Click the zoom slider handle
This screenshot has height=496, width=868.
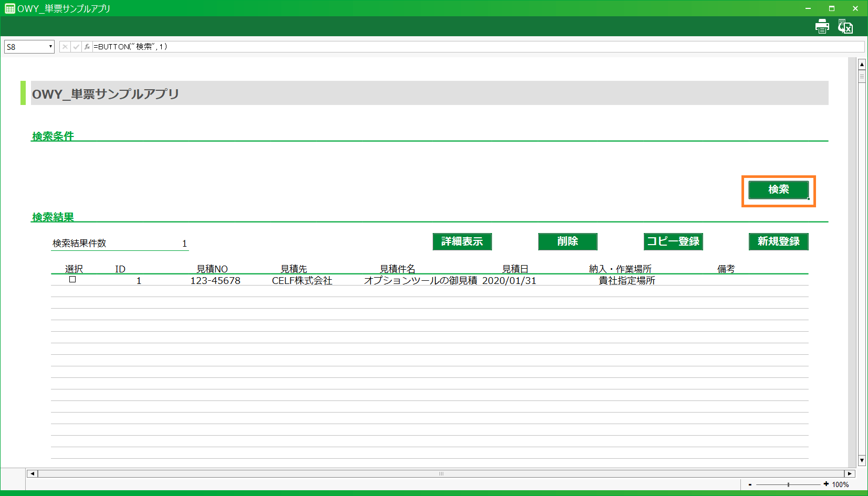pos(788,484)
